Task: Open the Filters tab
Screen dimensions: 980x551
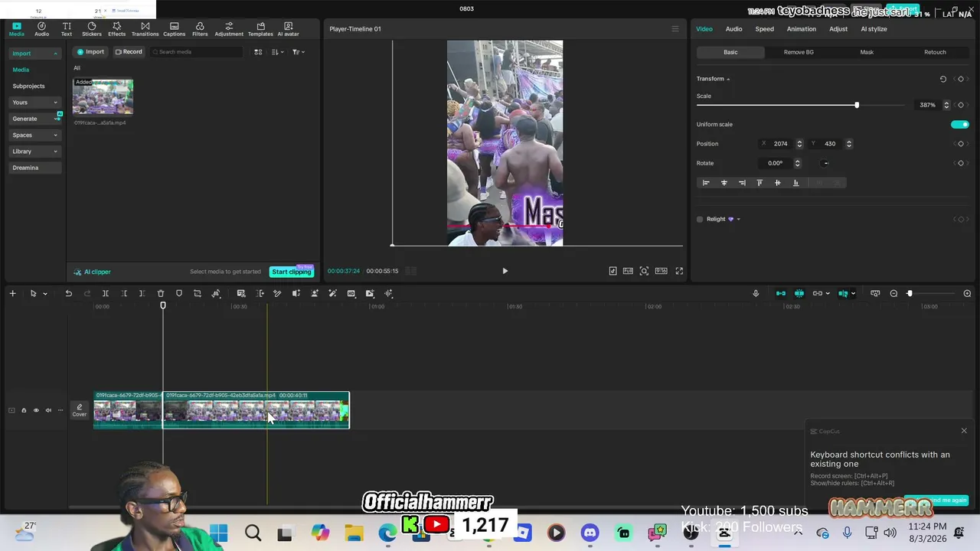Action: tap(200, 29)
